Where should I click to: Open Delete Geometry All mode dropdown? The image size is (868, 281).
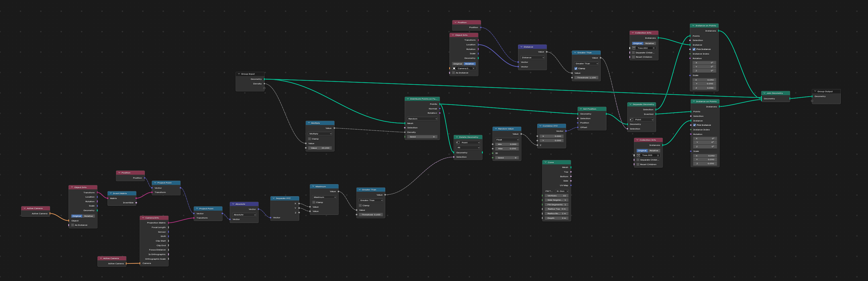pos(468,148)
